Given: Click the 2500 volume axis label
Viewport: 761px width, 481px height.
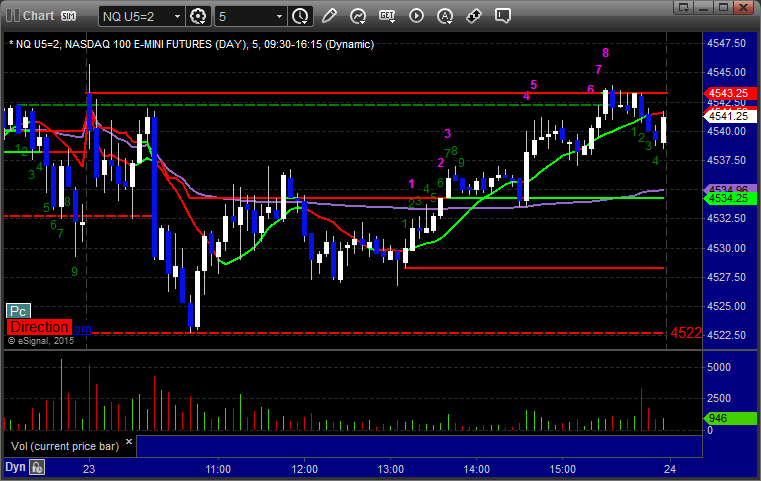Looking at the screenshot, I should [x=719, y=398].
